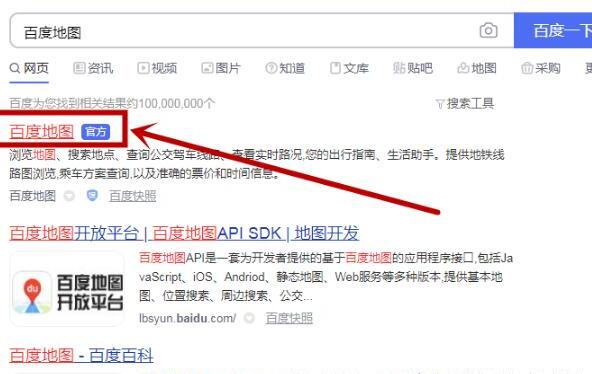Click the 百度地图 source name under first result

click(33, 196)
